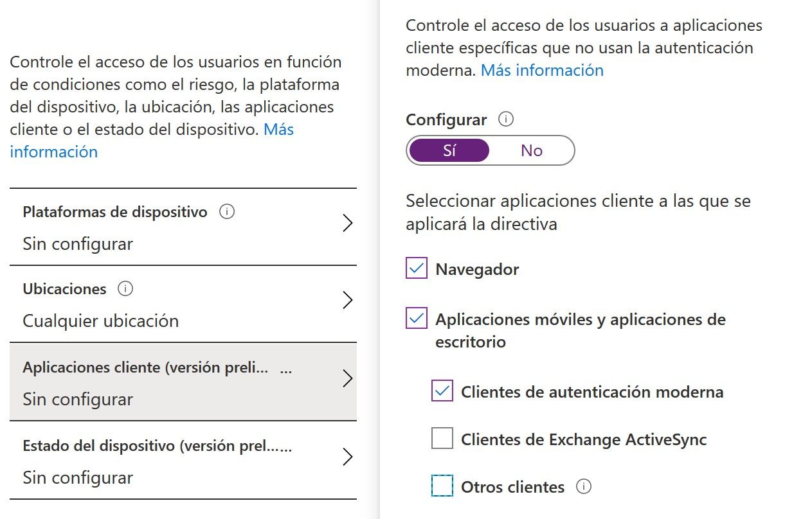This screenshot has height=519, width=812.
Task: Expand Plataformas de dispositivo chevron
Action: click(x=348, y=223)
